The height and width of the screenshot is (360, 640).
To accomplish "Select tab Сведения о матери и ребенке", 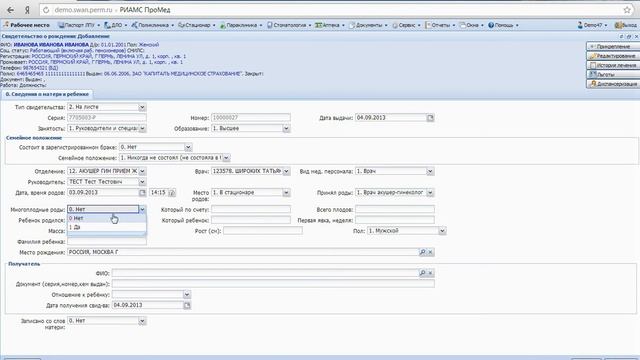I will 47,94.
